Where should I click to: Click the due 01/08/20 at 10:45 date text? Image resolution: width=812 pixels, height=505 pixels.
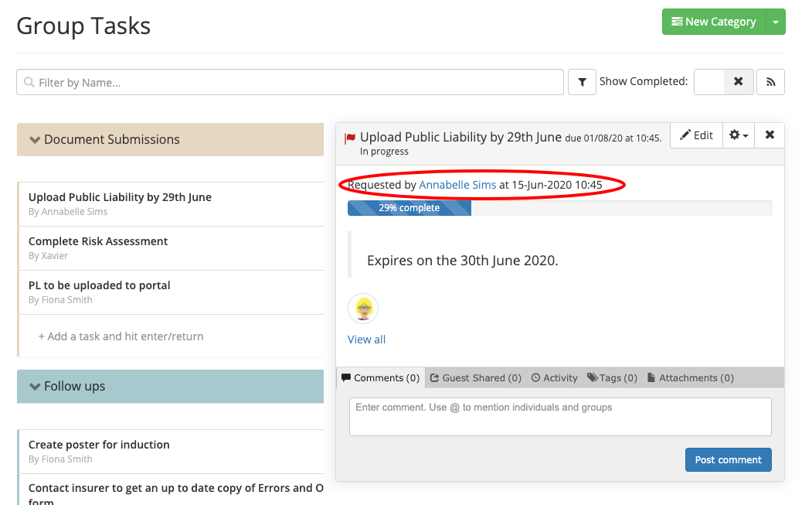pos(613,138)
